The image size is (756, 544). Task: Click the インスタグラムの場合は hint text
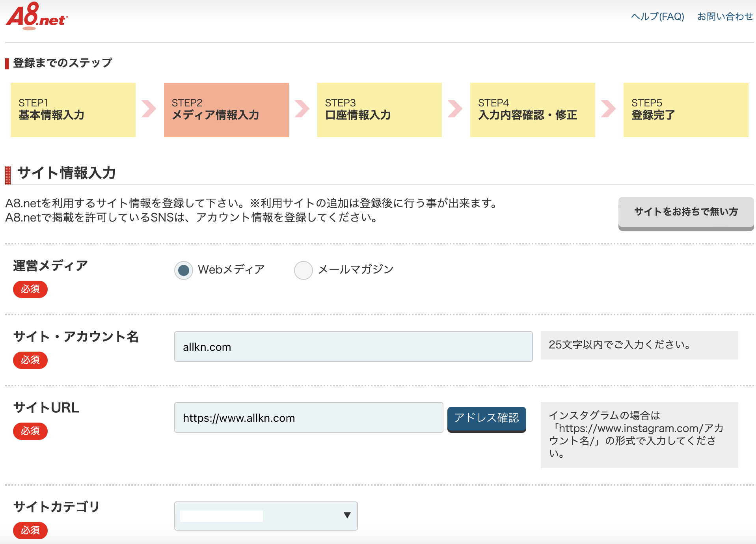tap(636, 434)
